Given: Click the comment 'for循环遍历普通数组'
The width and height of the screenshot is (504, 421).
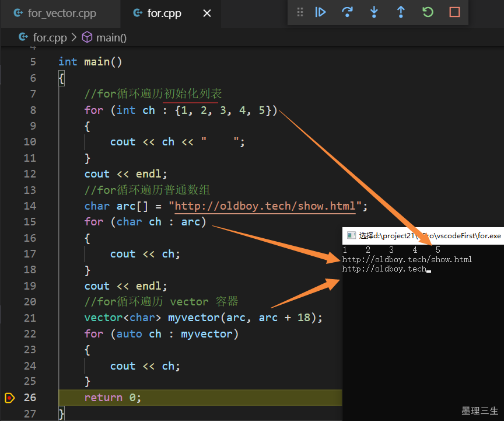Looking at the screenshot, I should [x=147, y=190].
